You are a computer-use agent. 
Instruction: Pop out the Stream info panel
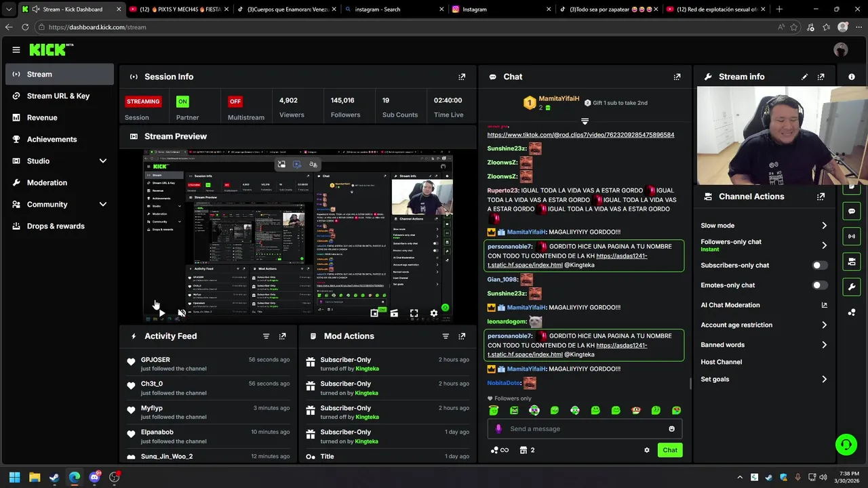(x=821, y=77)
